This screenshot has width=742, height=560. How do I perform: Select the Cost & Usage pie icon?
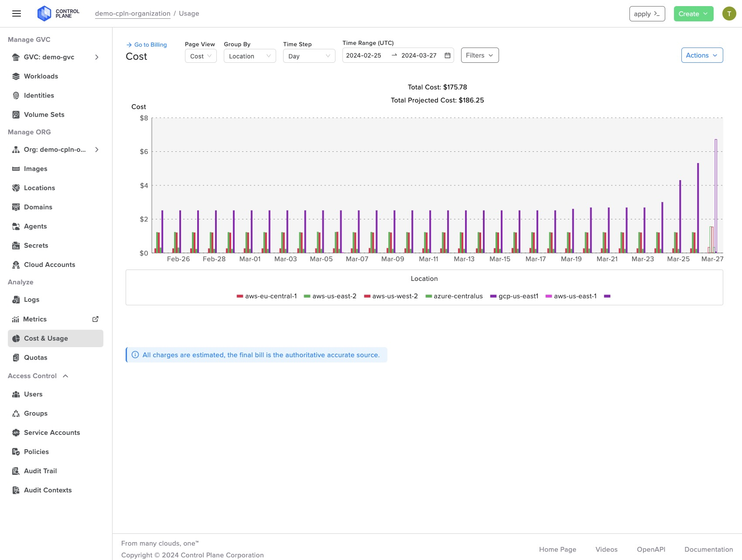(x=16, y=338)
